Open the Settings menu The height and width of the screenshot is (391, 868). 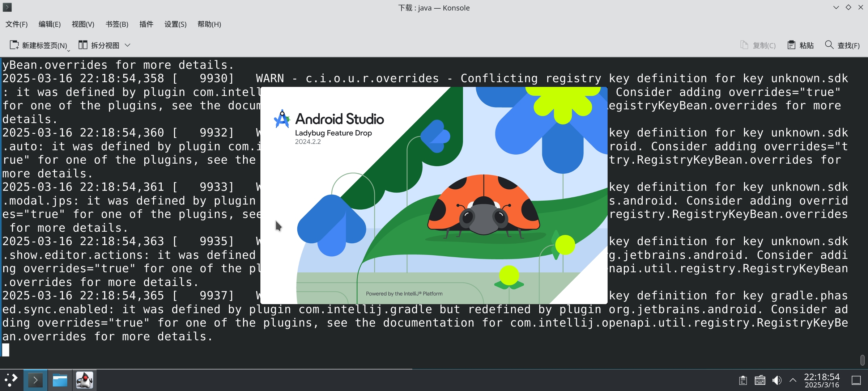click(x=175, y=24)
